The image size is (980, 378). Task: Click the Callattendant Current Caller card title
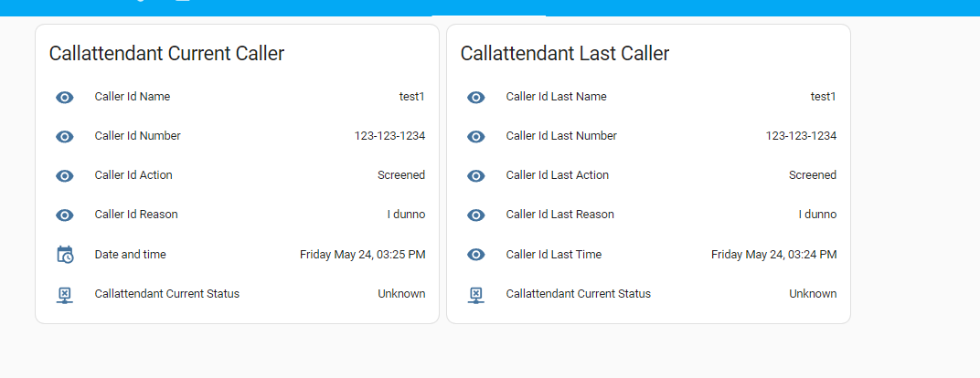tap(167, 54)
